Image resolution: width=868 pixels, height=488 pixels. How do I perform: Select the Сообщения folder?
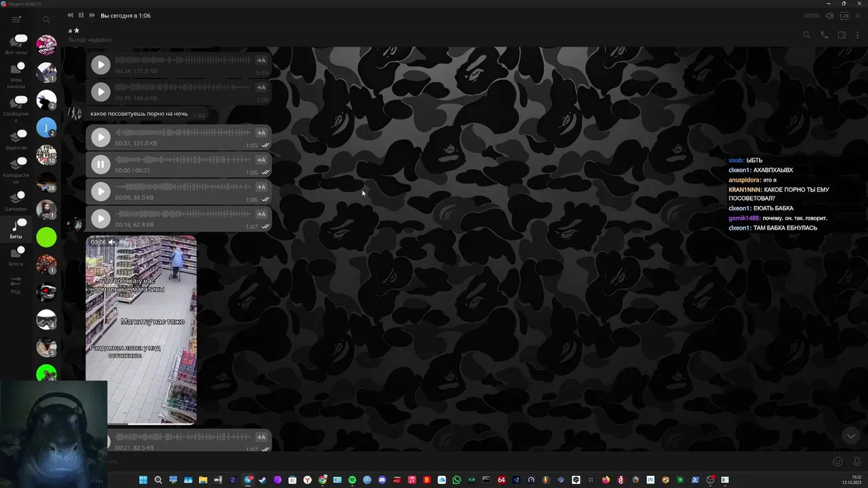[x=16, y=108]
